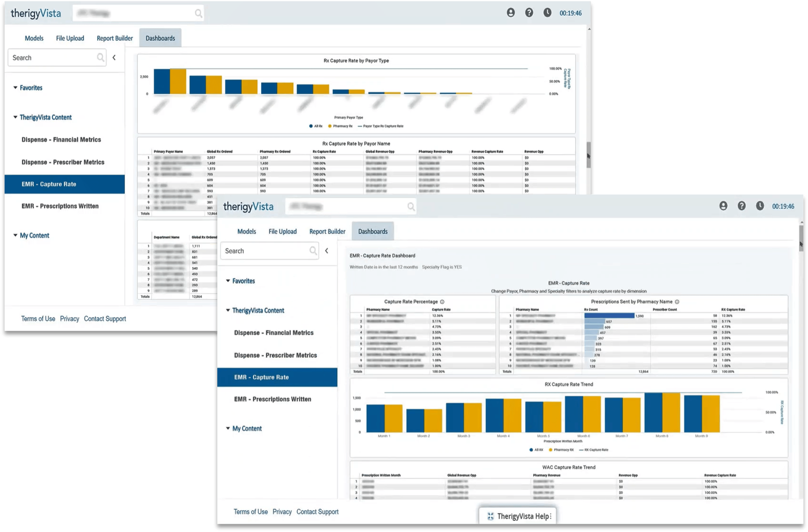Click the sidebar Search field in front window
The height and width of the screenshot is (532, 808).
263,251
